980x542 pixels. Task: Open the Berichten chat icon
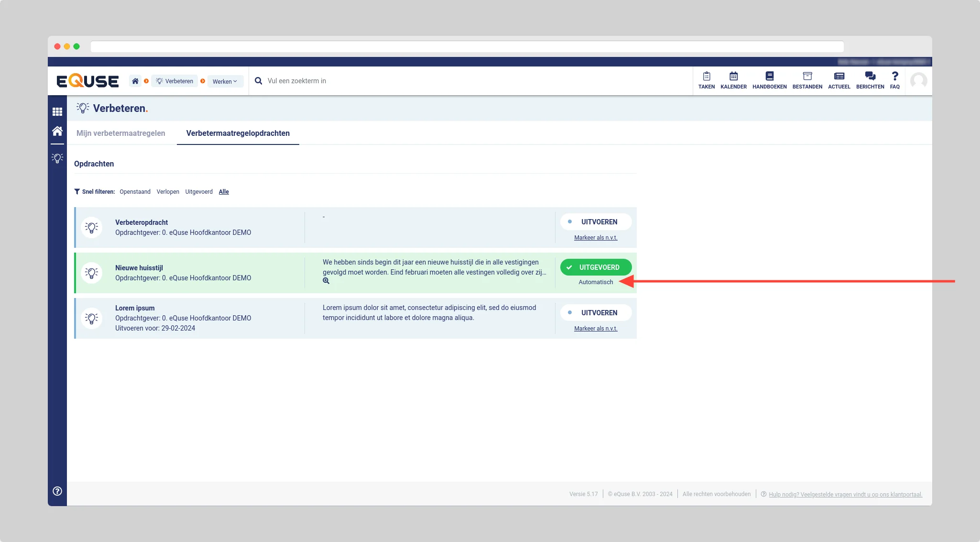(x=870, y=77)
